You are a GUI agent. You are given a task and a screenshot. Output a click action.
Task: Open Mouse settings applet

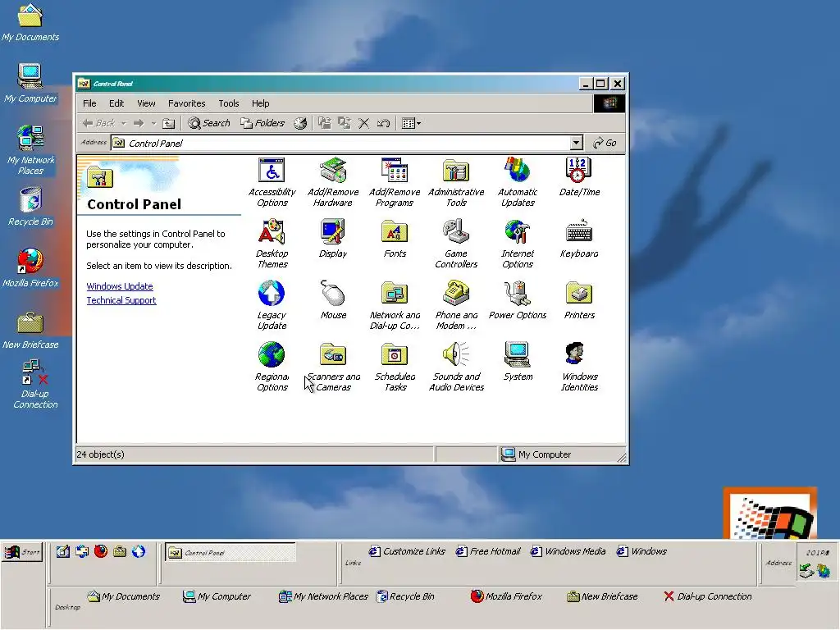333,300
